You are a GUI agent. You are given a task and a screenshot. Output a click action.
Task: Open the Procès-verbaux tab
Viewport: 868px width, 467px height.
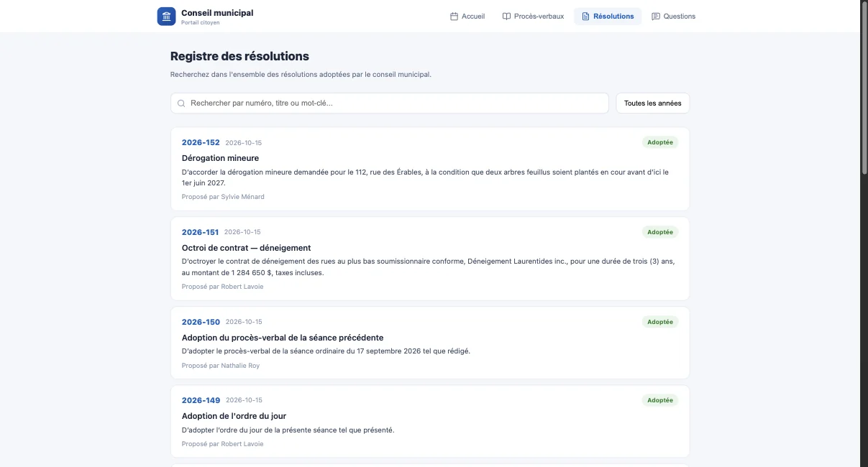coord(533,17)
